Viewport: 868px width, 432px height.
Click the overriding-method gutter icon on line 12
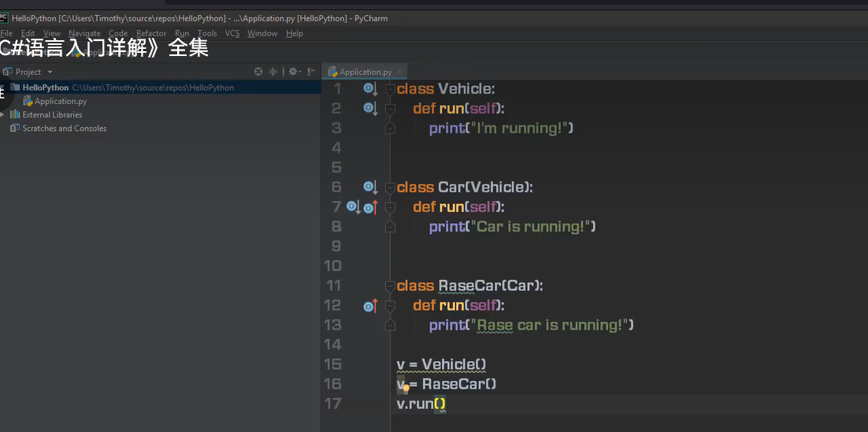tap(370, 306)
